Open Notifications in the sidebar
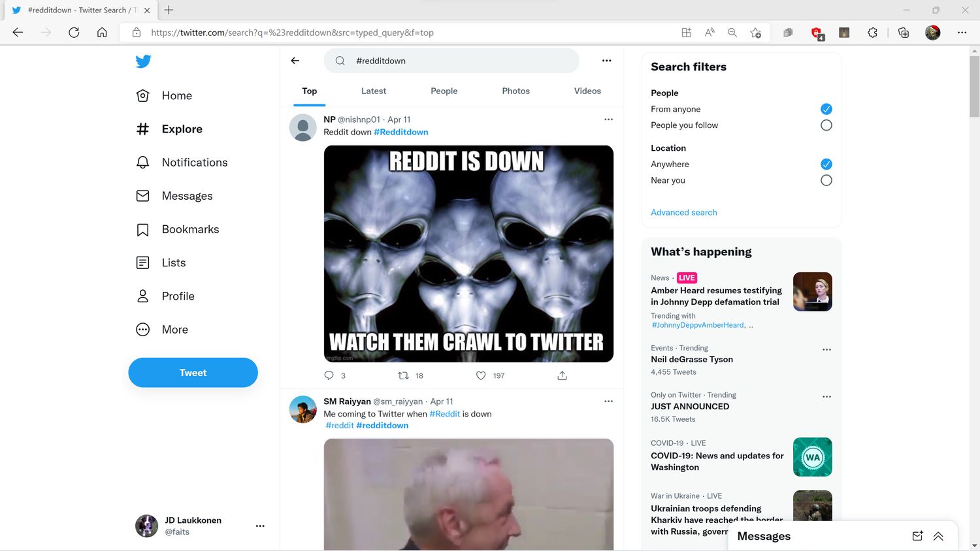Viewport: 980px width, 551px height. click(182, 162)
